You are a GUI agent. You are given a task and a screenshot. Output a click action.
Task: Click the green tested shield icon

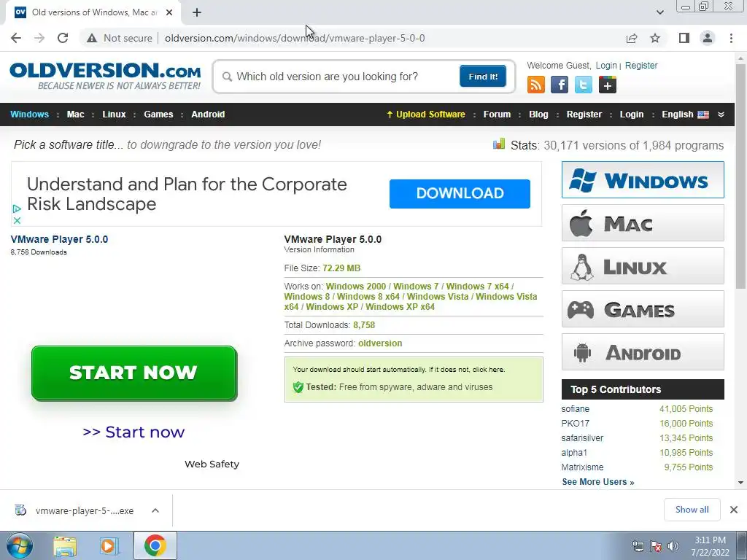(x=298, y=387)
